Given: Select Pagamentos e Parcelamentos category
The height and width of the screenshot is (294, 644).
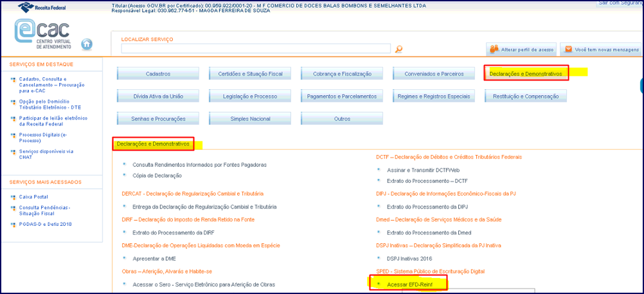Looking at the screenshot, I should 342,96.
